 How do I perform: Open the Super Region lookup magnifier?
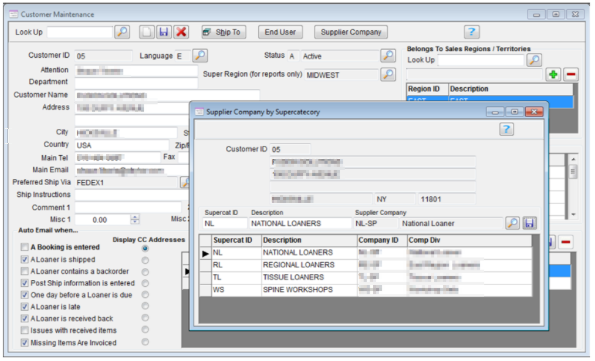point(388,74)
